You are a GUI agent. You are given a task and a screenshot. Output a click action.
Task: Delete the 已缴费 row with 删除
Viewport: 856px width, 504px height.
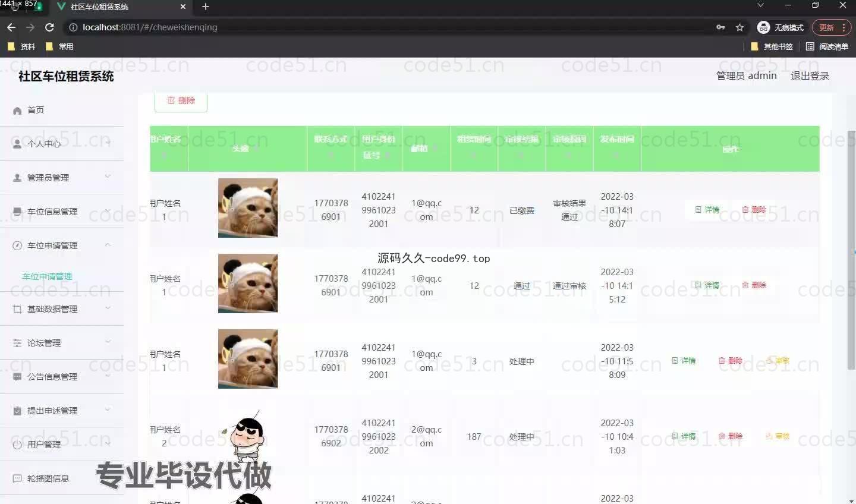(754, 210)
